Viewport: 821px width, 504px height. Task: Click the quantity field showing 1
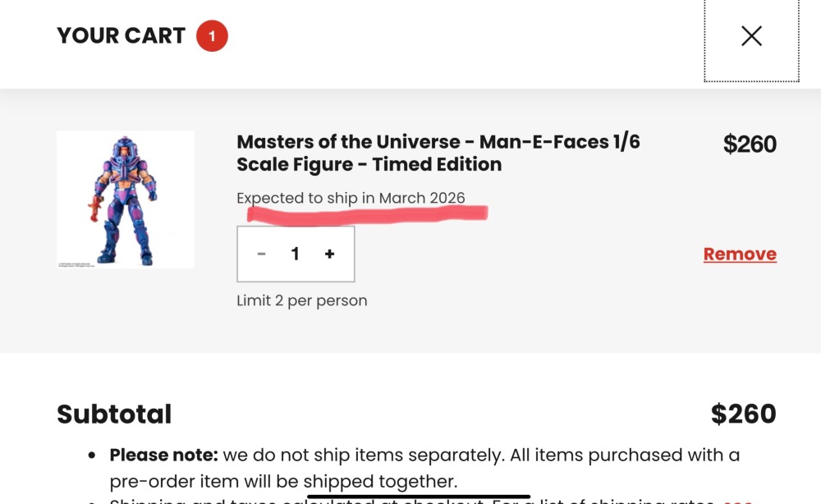[296, 254]
